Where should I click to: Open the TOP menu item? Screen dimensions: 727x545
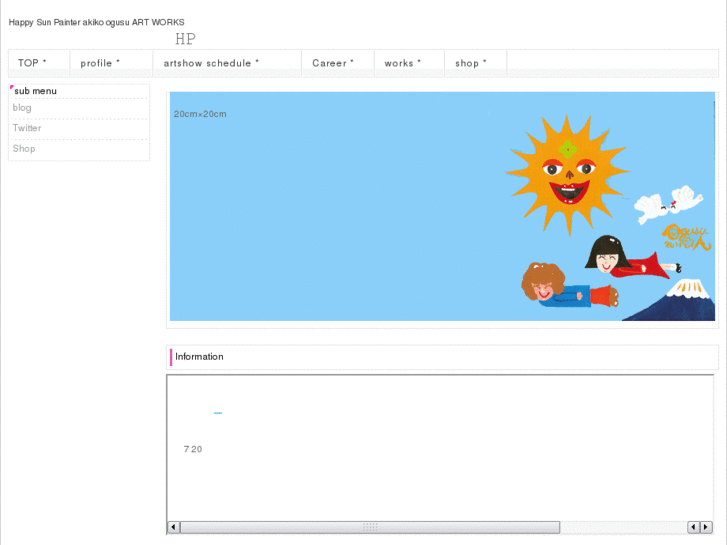32,63
